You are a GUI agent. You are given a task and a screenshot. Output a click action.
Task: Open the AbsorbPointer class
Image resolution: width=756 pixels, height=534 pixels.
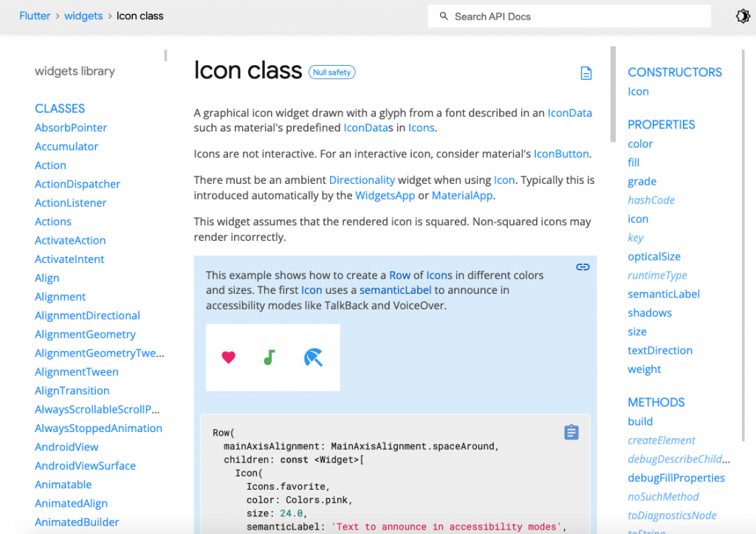click(71, 128)
